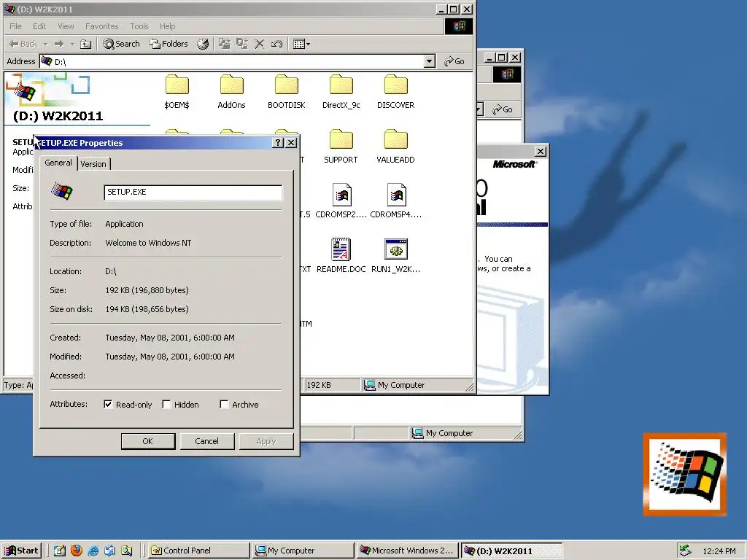
Task: Open the Edit menu
Action: click(x=39, y=26)
